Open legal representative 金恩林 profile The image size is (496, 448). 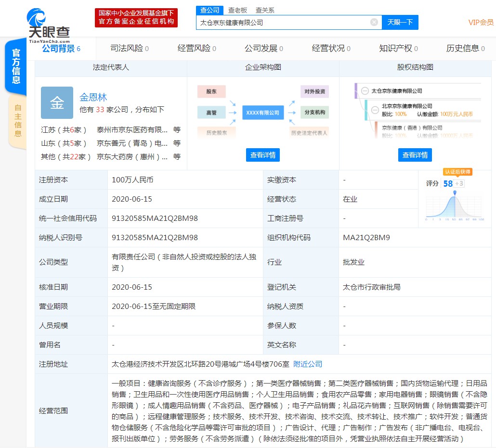93,97
